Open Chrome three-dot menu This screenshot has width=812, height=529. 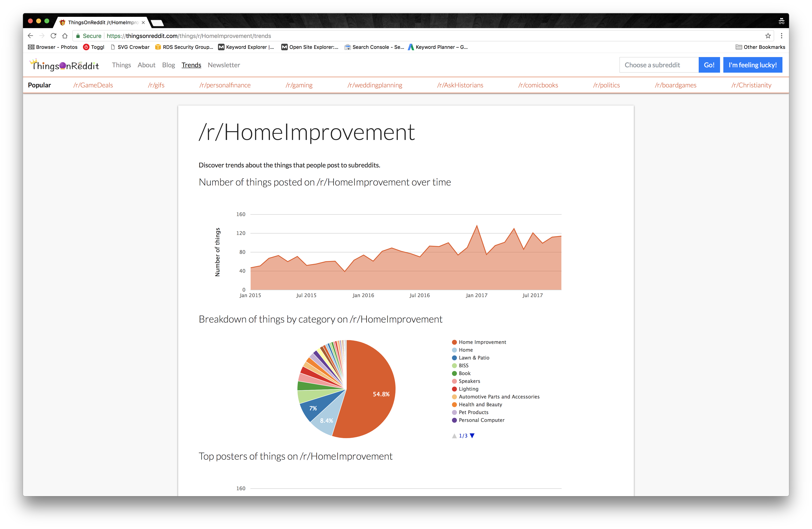781,36
